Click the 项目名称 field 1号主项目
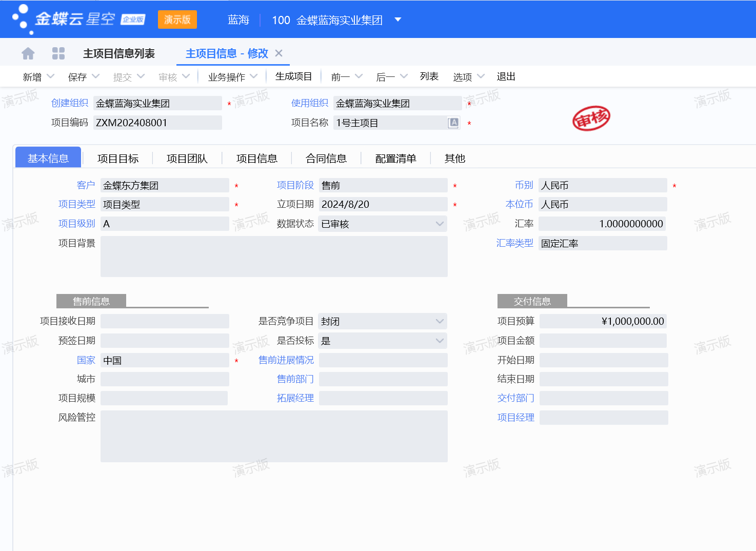The image size is (756, 551). pyautogui.click(x=396, y=123)
